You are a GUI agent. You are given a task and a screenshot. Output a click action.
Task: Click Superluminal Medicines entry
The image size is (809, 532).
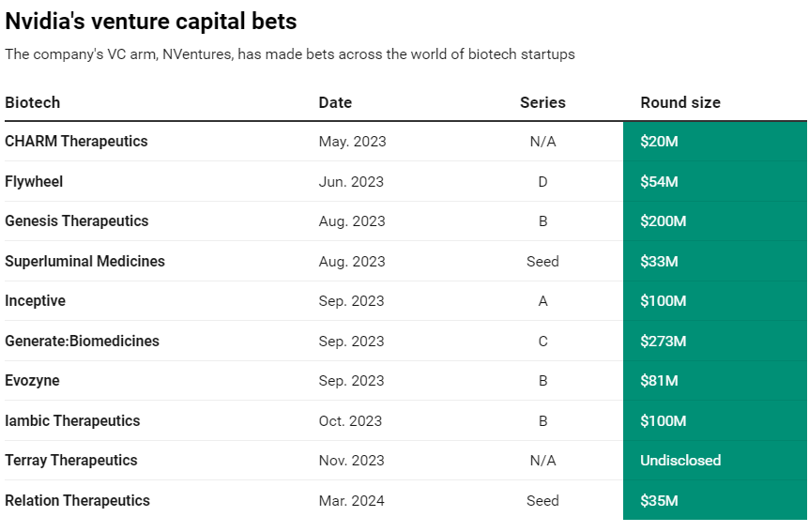point(85,261)
